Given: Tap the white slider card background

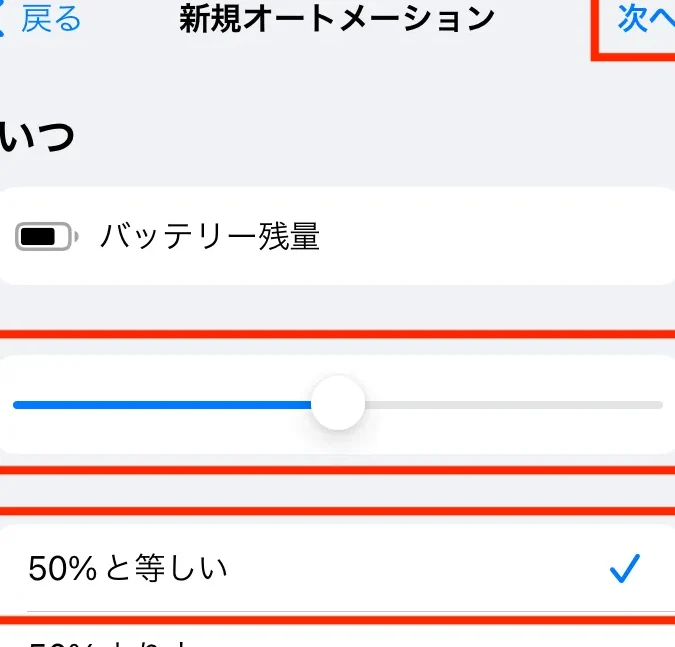Looking at the screenshot, I should pos(517,435).
